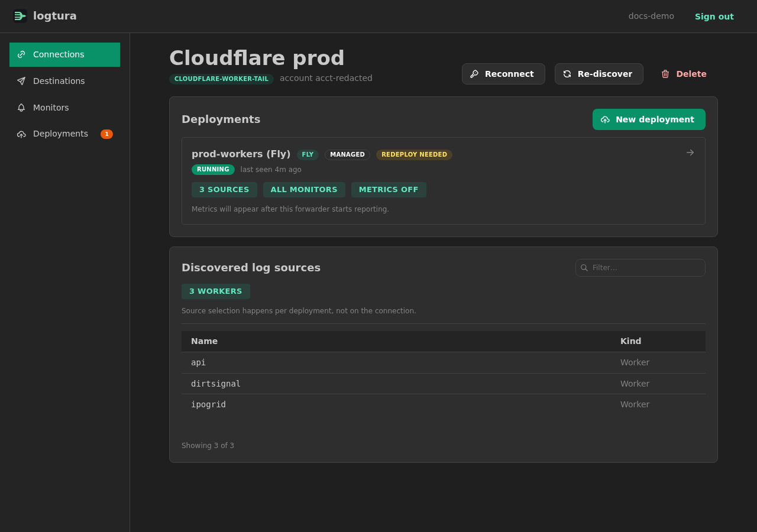This screenshot has height=532, width=757.
Task: Click the MANAGED badge
Action: pyautogui.click(x=347, y=155)
